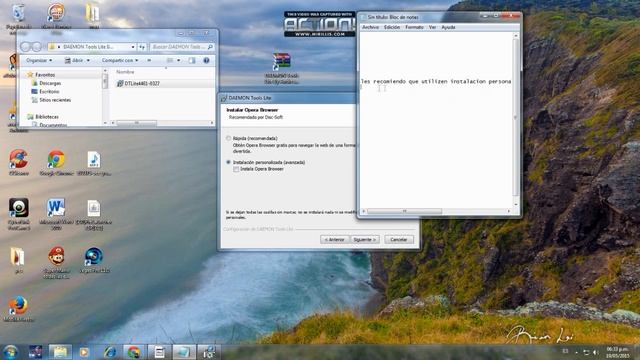
Task: Click Notepad vertical scrollbar down arrow
Action: (x=516, y=204)
